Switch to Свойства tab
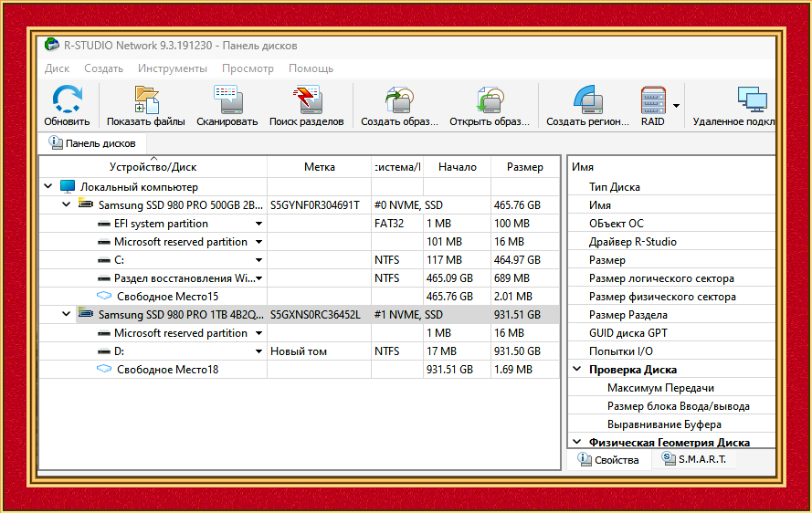This screenshot has height=513, width=812. [x=608, y=460]
